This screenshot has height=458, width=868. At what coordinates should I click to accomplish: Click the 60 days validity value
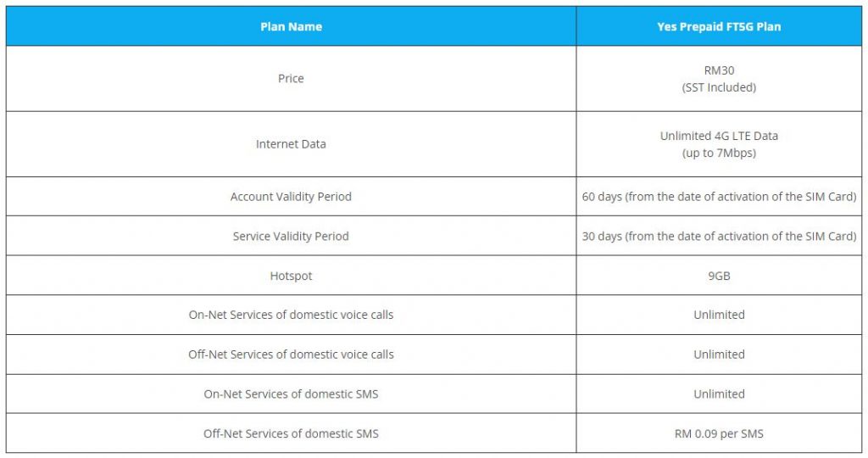719,197
